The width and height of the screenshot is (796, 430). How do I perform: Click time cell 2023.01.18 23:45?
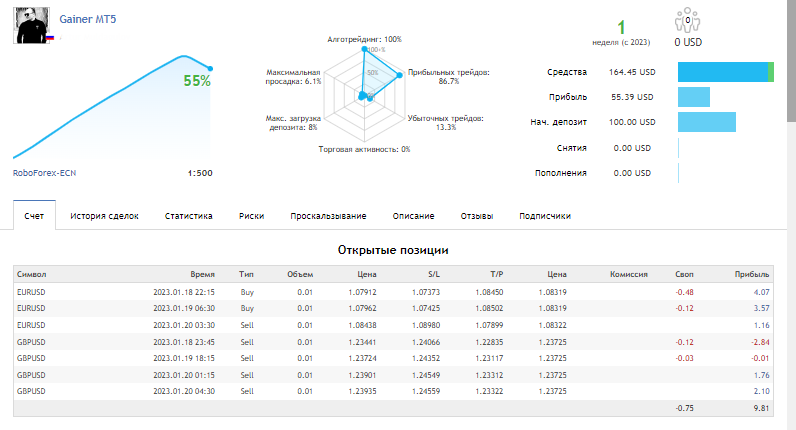tap(184, 342)
